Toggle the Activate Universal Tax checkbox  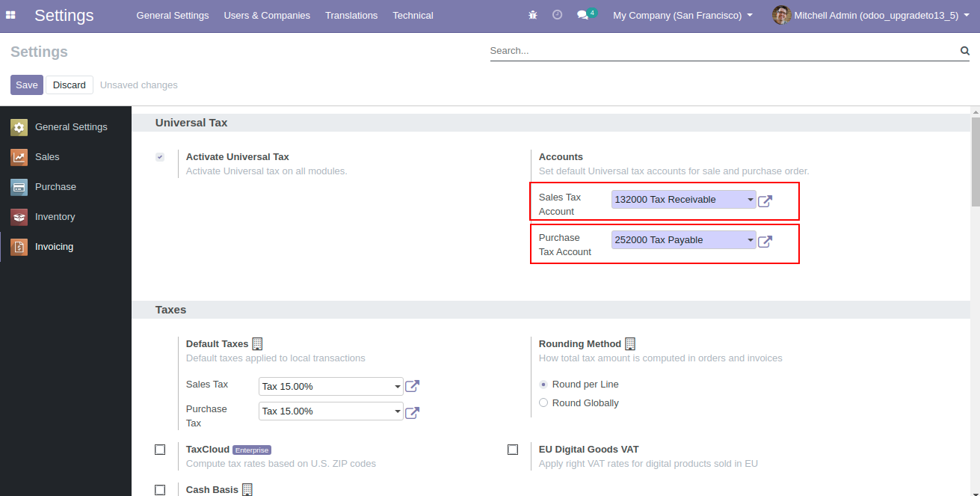click(160, 157)
